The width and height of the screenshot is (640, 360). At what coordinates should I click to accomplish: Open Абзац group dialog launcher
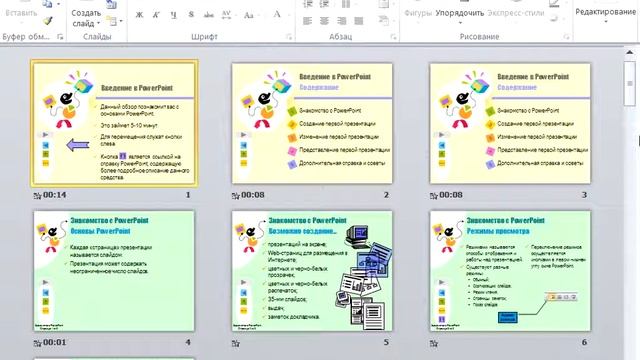coord(393,37)
